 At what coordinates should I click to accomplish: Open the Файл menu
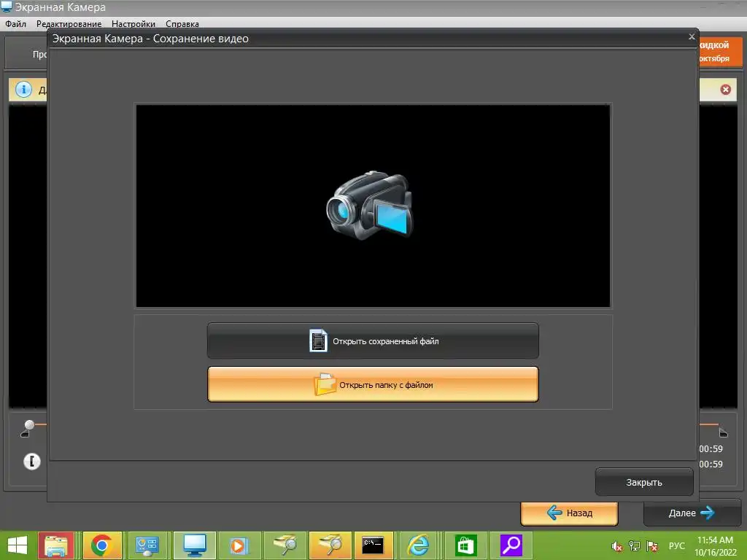(x=16, y=24)
